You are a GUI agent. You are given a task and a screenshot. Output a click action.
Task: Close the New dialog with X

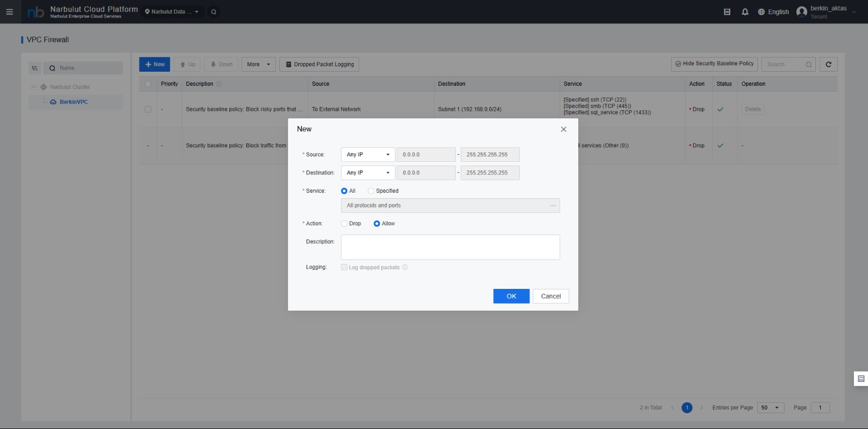click(563, 129)
